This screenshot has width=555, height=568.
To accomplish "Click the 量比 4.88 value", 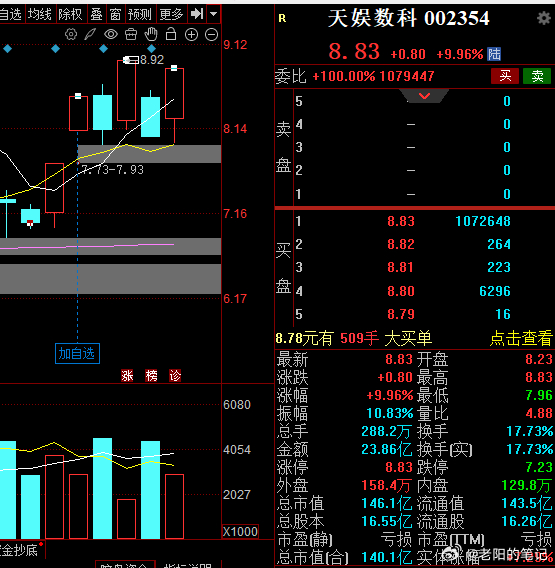I will (539, 413).
